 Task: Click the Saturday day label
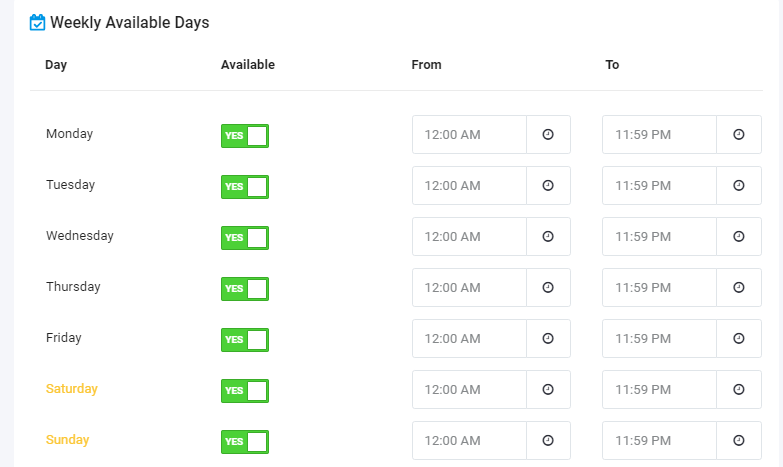tap(71, 389)
